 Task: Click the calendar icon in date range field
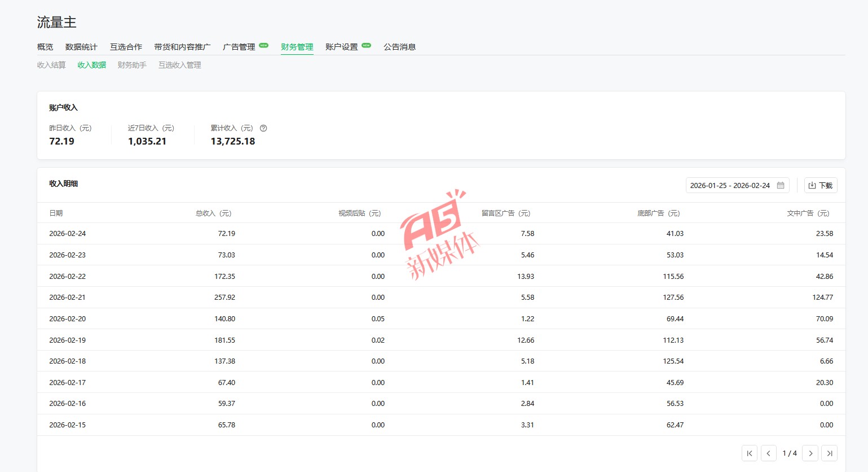tap(781, 185)
